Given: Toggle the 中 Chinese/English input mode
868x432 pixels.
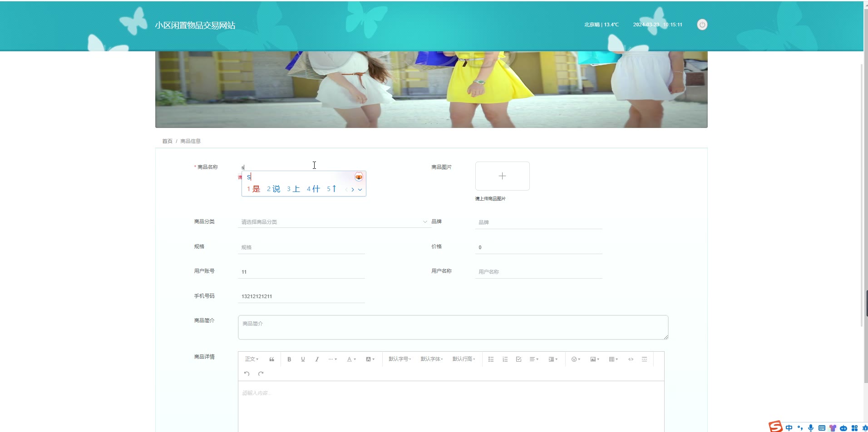Looking at the screenshot, I should (x=789, y=428).
